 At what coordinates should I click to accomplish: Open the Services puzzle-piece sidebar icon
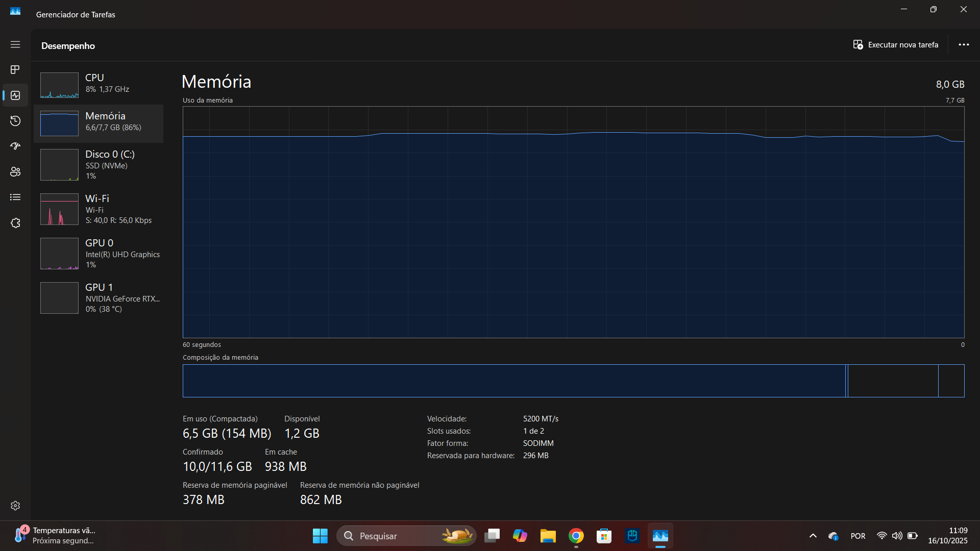tap(15, 223)
